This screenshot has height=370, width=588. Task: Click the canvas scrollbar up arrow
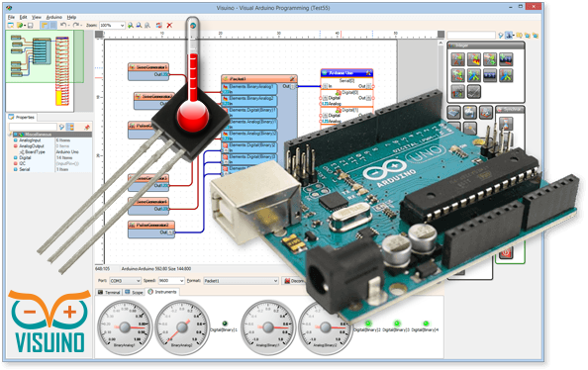441,44
